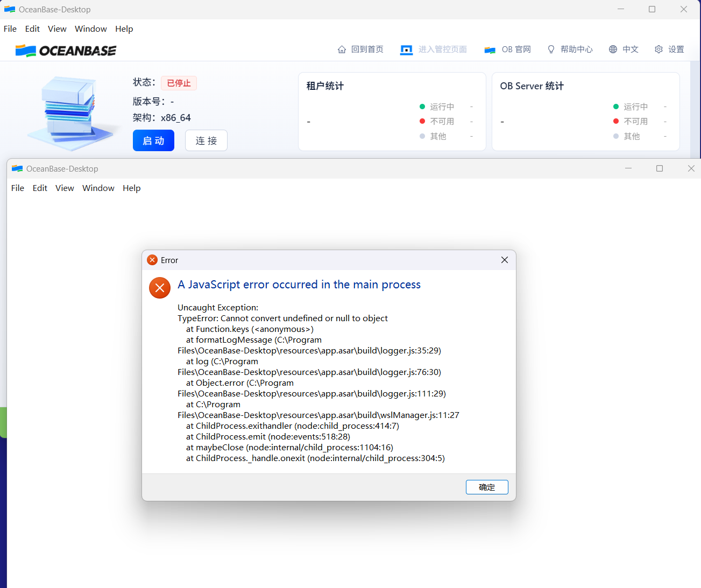Click 运行中 in OB Server 统计 card

tap(636, 107)
